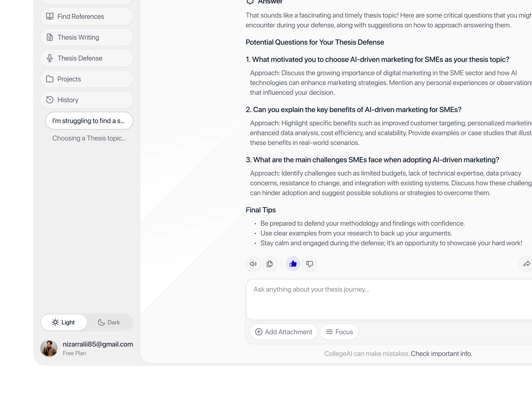Open the "I'm struggling to find a s..." chat
This screenshot has width=532, height=399.
89,121
